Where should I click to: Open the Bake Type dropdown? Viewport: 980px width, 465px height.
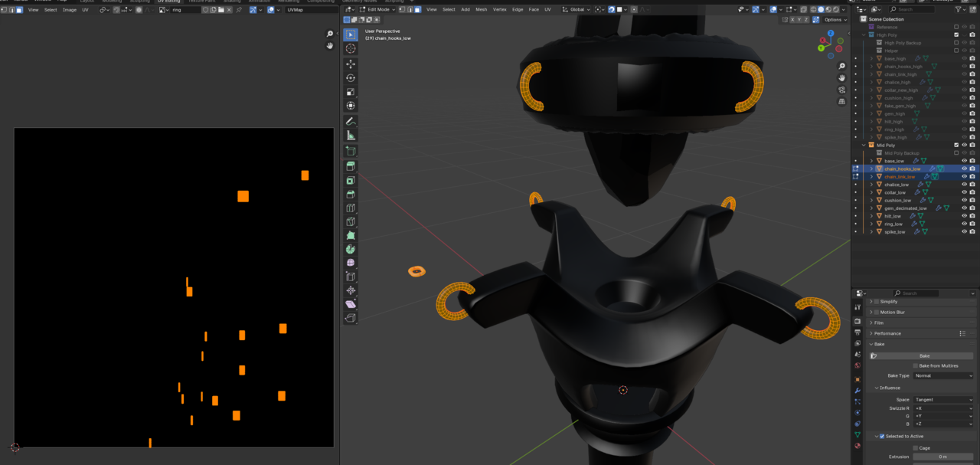(x=943, y=375)
